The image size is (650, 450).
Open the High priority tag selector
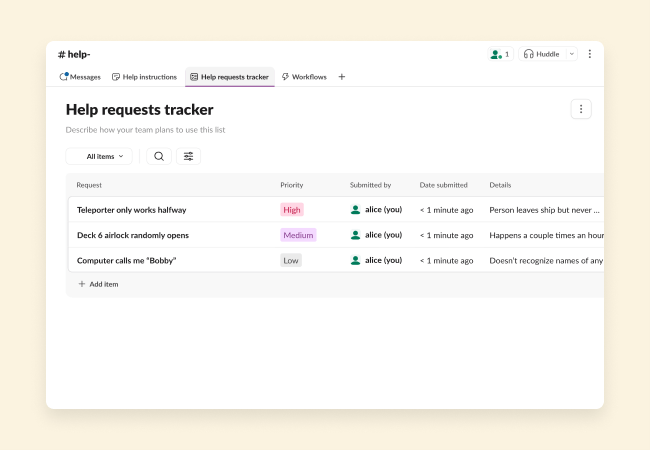tap(291, 210)
